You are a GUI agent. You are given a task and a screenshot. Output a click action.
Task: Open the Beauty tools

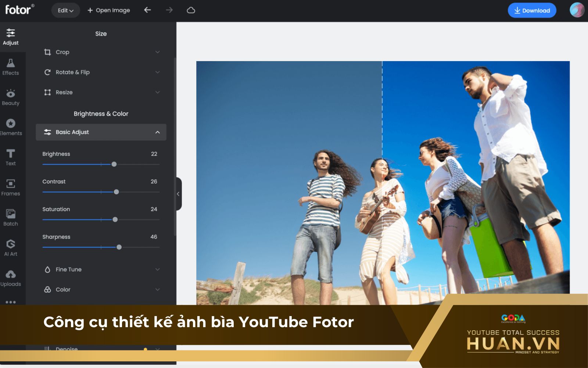click(x=11, y=97)
